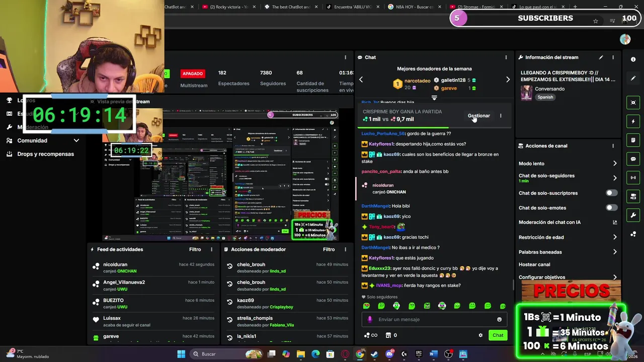
Task: Click the 7380 Seguidores stat
Action: coord(273,78)
